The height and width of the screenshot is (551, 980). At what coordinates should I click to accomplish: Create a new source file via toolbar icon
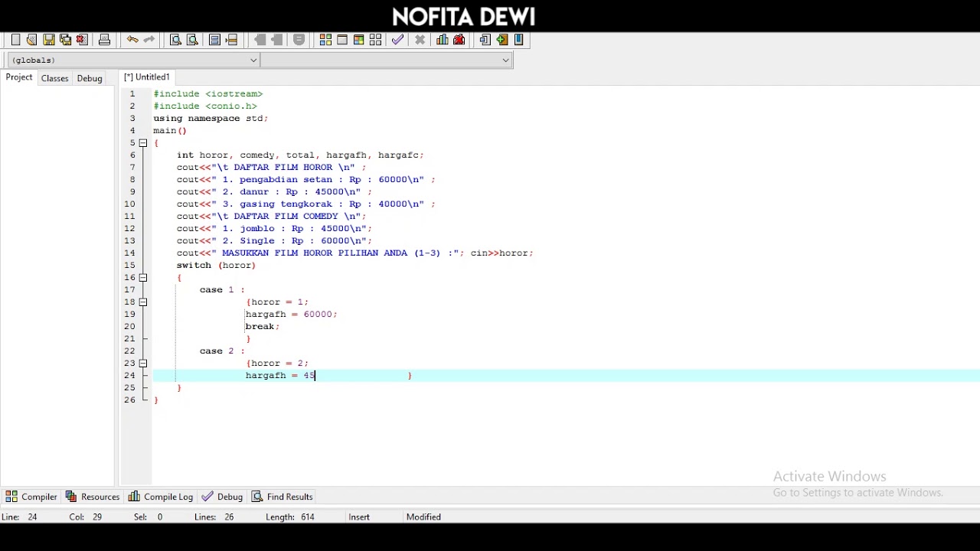point(15,40)
